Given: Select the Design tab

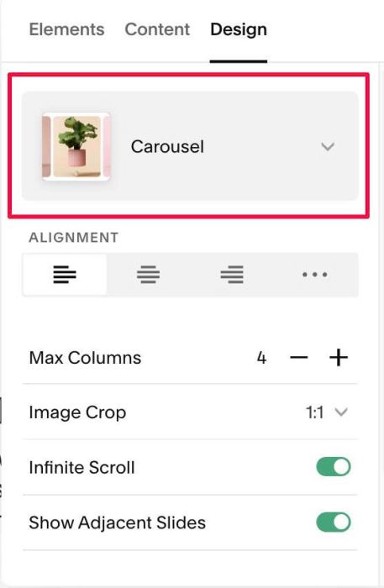Looking at the screenshot, I should tap(239, 29).
